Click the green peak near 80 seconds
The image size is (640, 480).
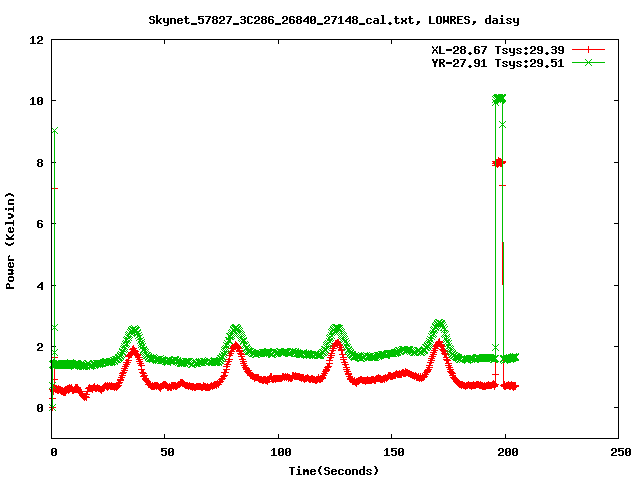pos(235,329)
